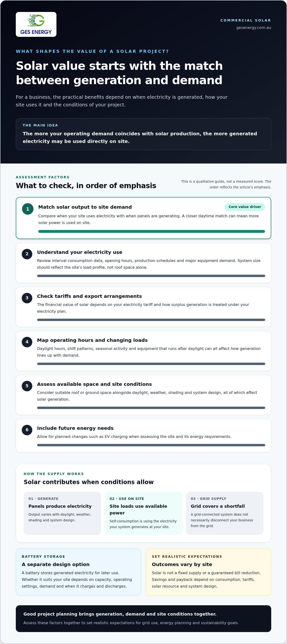Open the Set Realistic Expectations panel

point(208,572)
